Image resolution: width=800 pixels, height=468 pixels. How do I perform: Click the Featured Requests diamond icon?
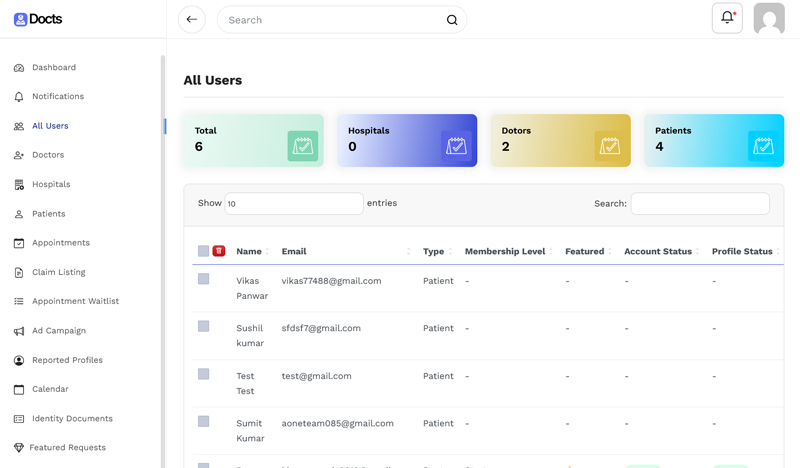pyautogui.click(x=19, y=448)
